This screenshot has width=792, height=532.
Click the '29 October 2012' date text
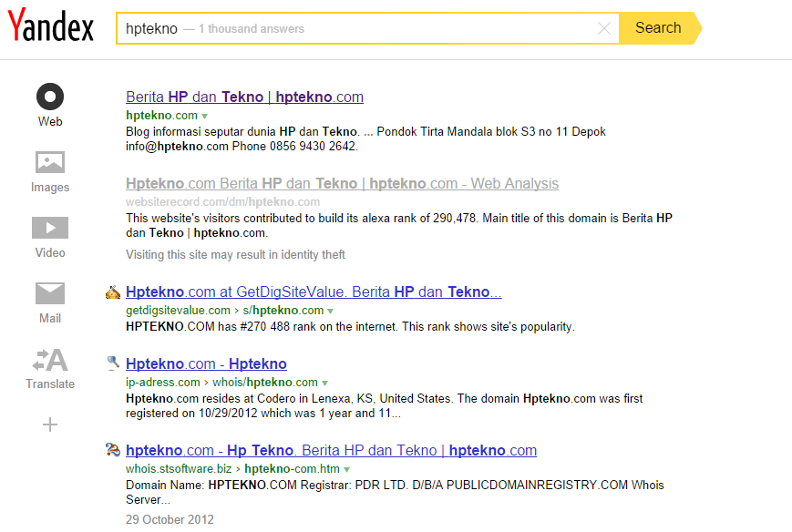[170, 519]
